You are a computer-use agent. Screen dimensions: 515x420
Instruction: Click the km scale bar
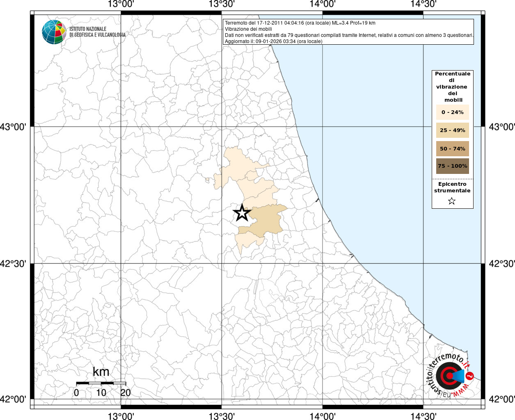(101, 383)
